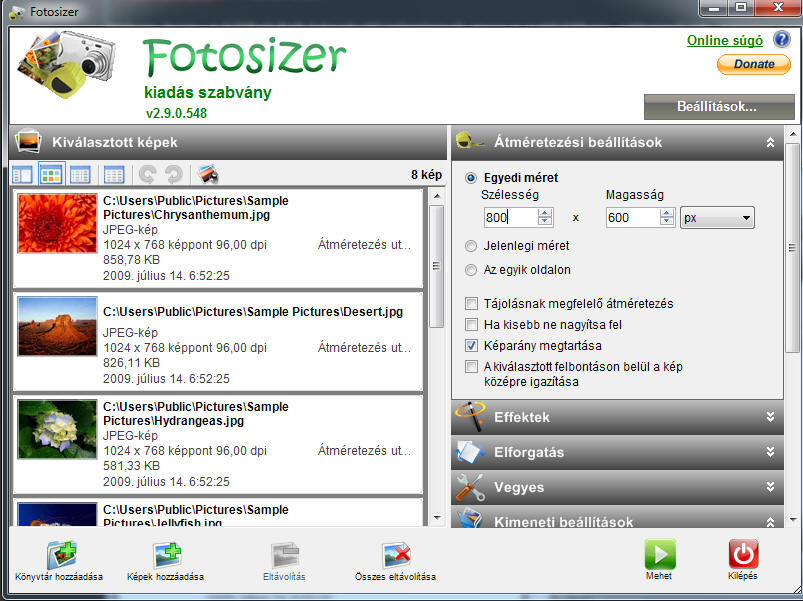803x601 pixels.
Task: Start resizing with the green Mehet button
Action: click(x=660, y=560)
